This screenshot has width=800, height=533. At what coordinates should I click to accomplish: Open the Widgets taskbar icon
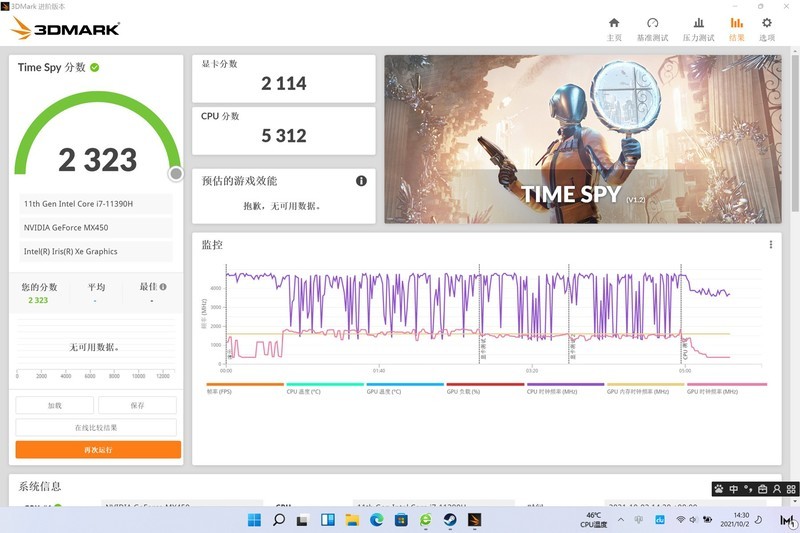point(328,520)
